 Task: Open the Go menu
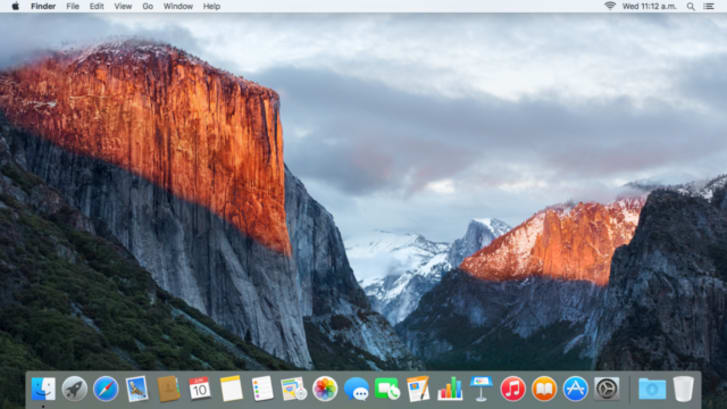147,6
